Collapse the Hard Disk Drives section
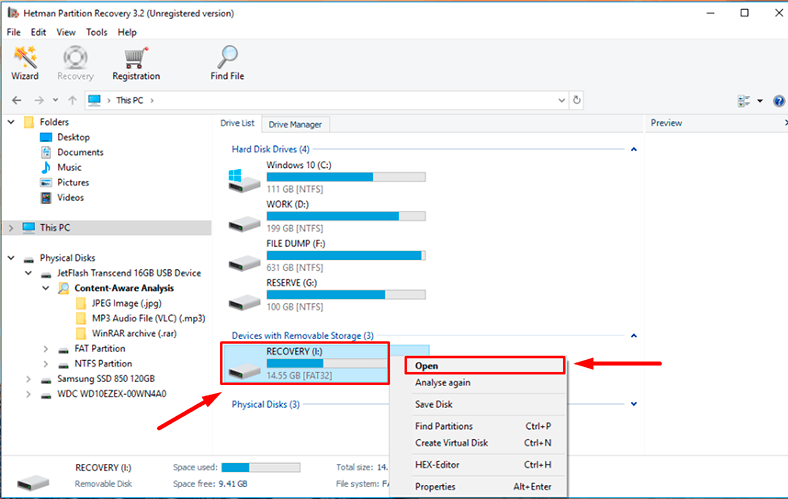The height and width of the screenshot is (499, 788). [x=633, y=149]
